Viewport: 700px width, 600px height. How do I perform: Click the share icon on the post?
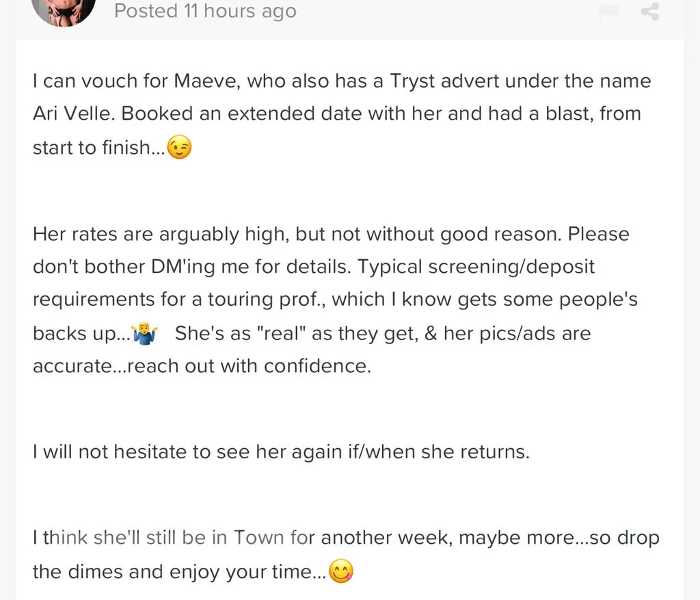[x=649, y=12]
